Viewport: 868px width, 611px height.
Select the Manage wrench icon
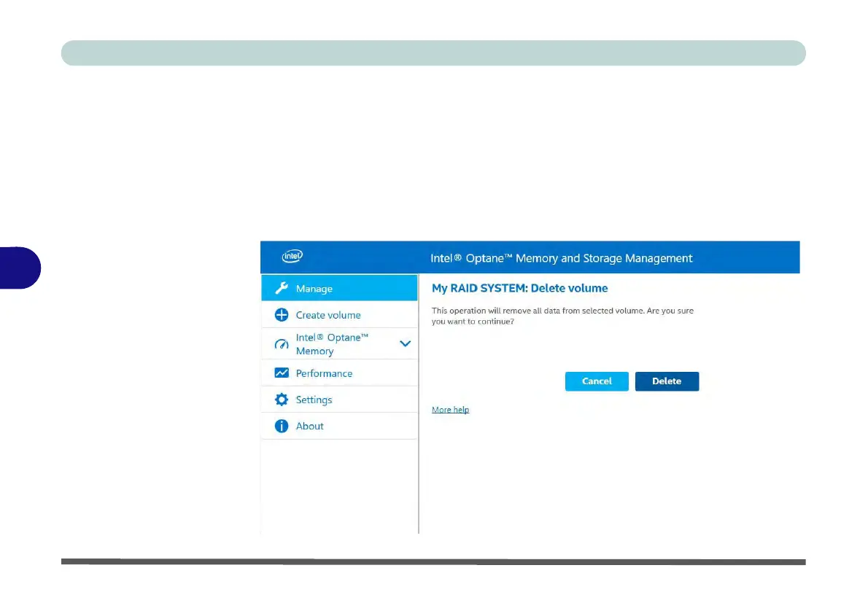282,288
